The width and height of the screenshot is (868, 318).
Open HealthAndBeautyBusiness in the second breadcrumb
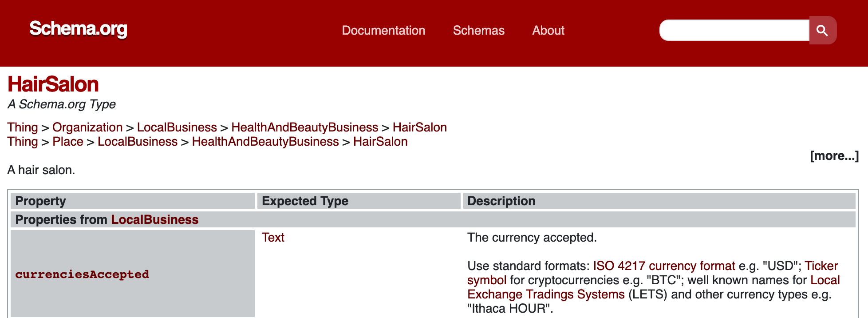[x=265, y=142]
